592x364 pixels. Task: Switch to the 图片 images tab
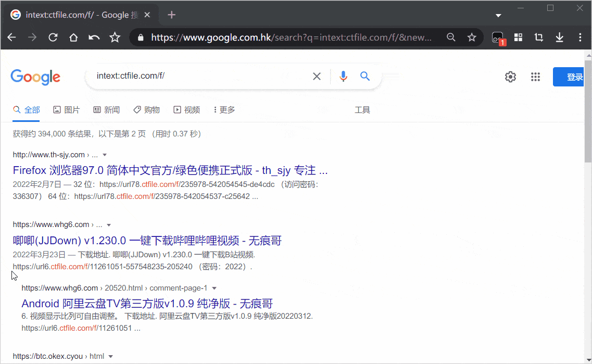tap(66, 110)
